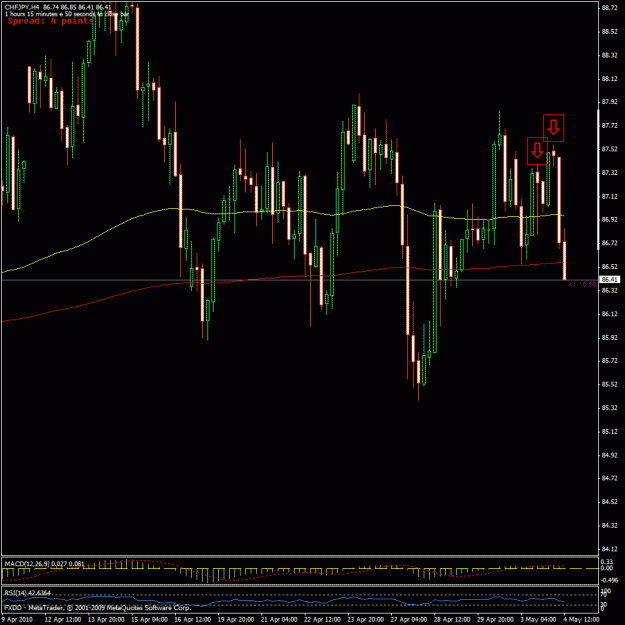The width and height of the screenshot is (625, 625).
Task: Click the '22 Apr 12:00' time label
Action: pos(322,619)
